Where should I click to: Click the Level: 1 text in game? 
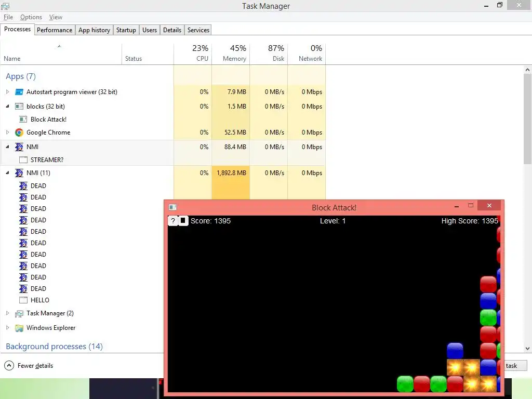[333, 221]
